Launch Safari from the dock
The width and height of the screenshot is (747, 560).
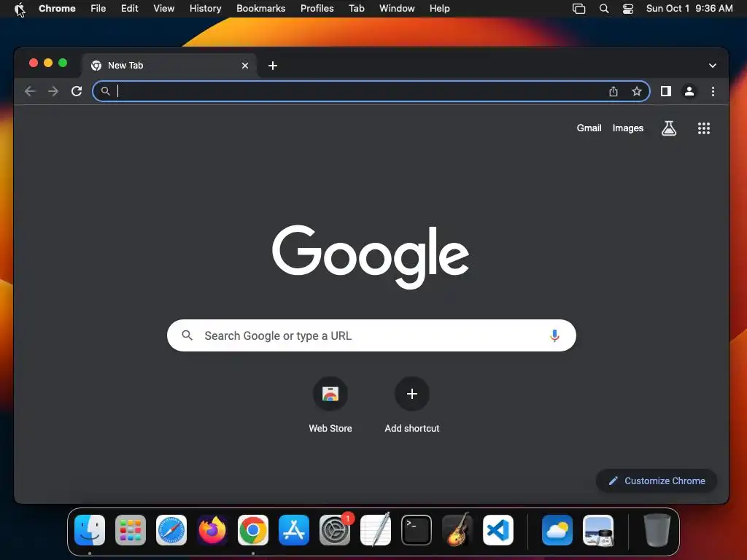(171, 530)
